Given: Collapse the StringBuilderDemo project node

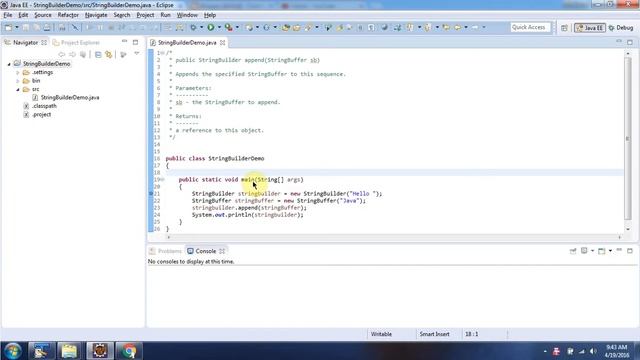Looking at the screenshot, I should (x=9, y=64).
